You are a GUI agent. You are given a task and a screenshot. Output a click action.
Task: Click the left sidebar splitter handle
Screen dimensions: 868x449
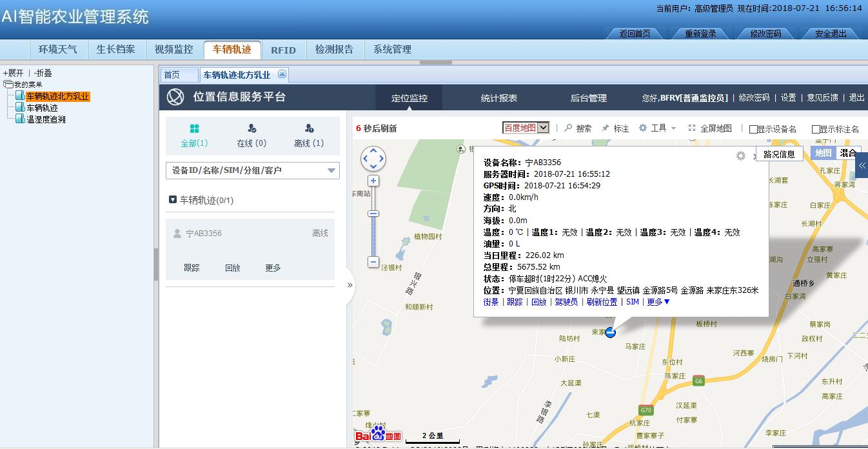coord(156,264)
